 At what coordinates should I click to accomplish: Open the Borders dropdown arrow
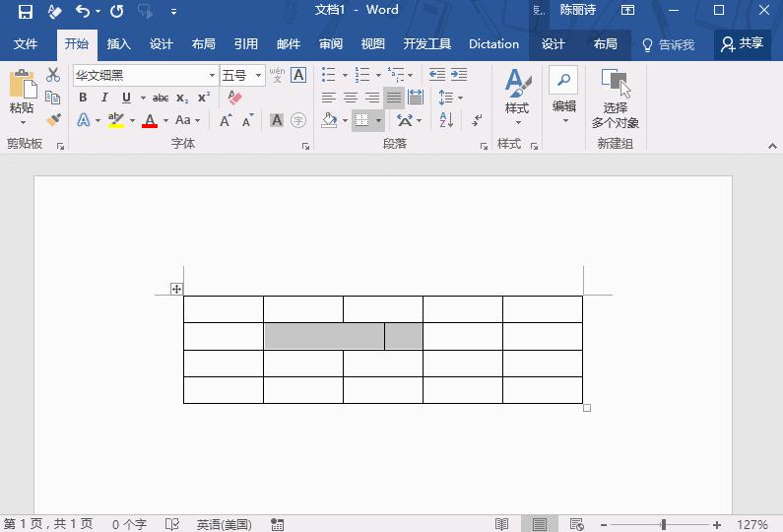pos(378,120)
